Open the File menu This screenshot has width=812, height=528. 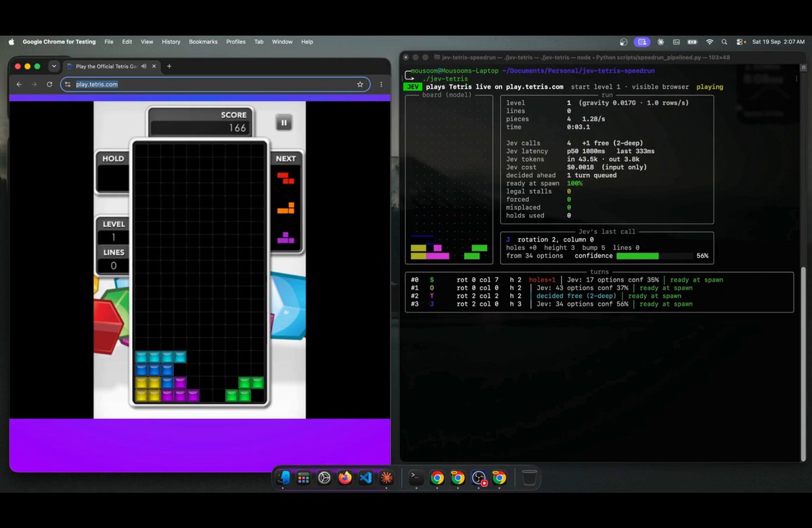[x=109, y=42]
